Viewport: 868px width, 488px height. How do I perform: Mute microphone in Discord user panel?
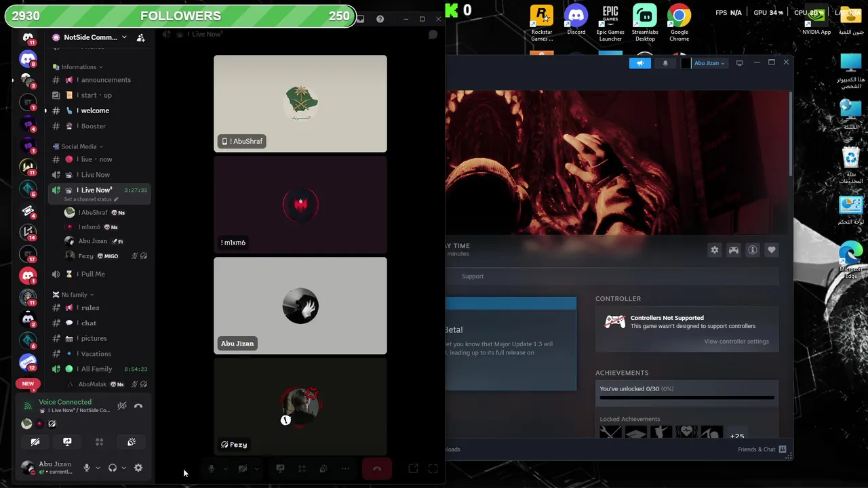(x=86, y=468)
